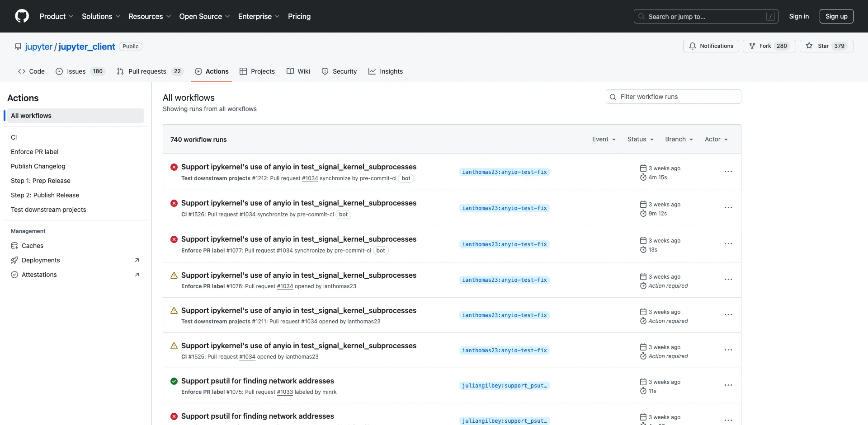The image size is (868, 425).
Task: Open the Status filter dropdown
Action: pos(641,139)
